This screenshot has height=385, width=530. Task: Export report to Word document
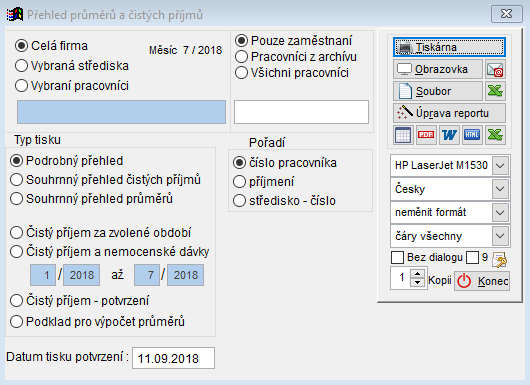tap(449, 135)
